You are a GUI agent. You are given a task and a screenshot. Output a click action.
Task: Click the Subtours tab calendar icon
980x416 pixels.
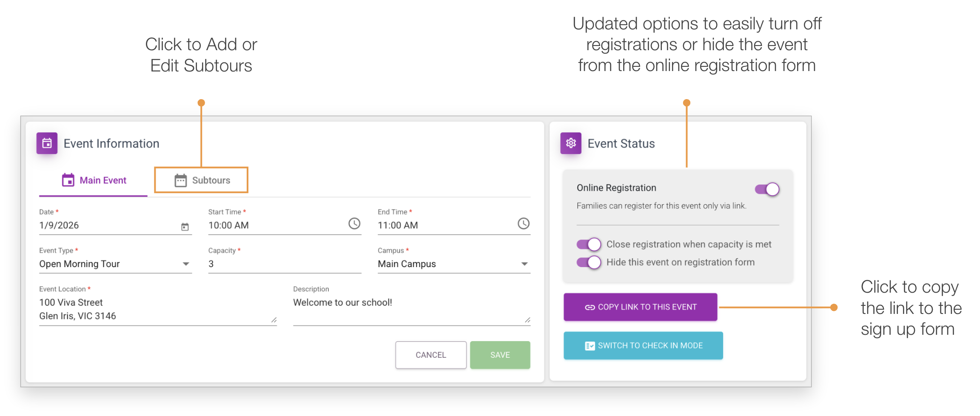pos(181,180)
